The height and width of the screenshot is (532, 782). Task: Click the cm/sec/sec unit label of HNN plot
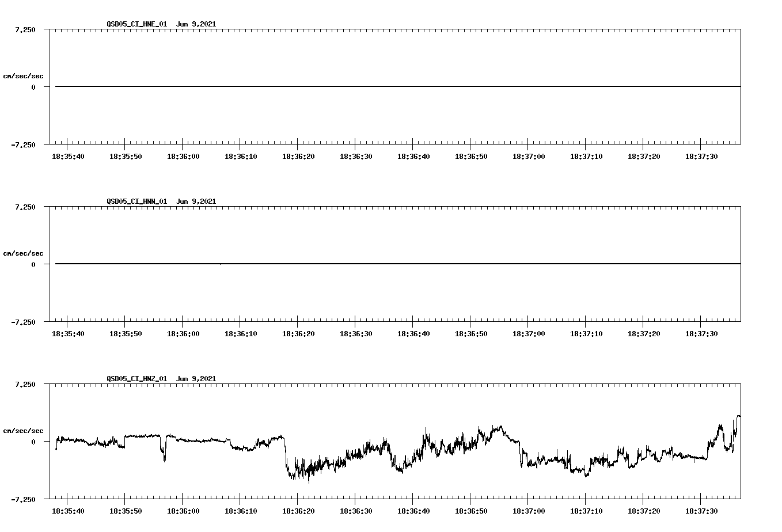click(x=23, y=253)
